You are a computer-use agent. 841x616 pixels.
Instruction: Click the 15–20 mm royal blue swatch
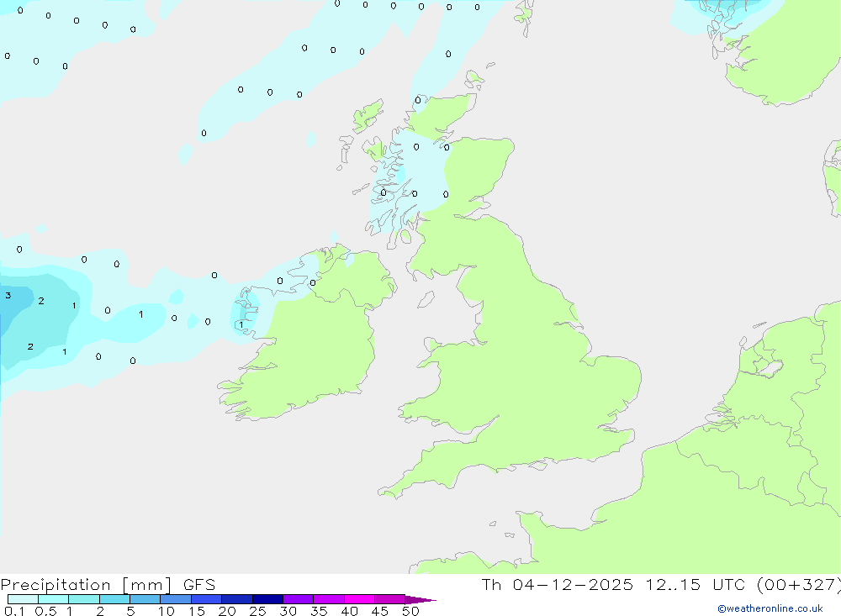click(x=207, y=599)
